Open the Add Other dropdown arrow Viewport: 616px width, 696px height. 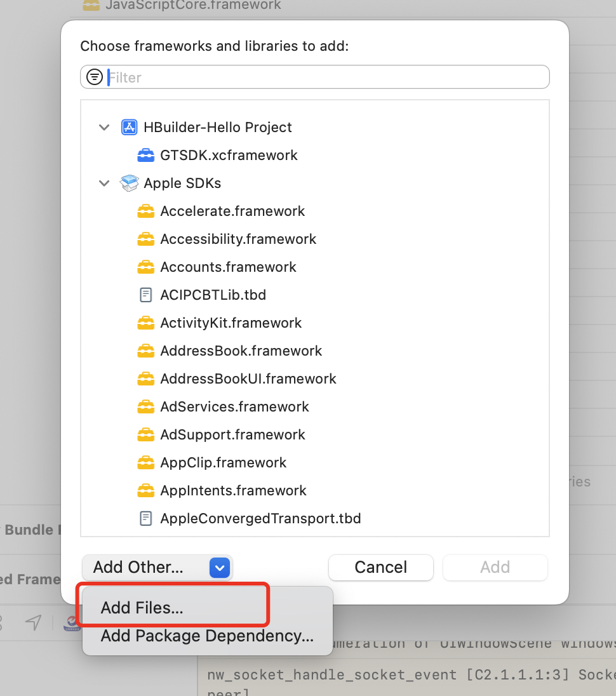point(218,568)
